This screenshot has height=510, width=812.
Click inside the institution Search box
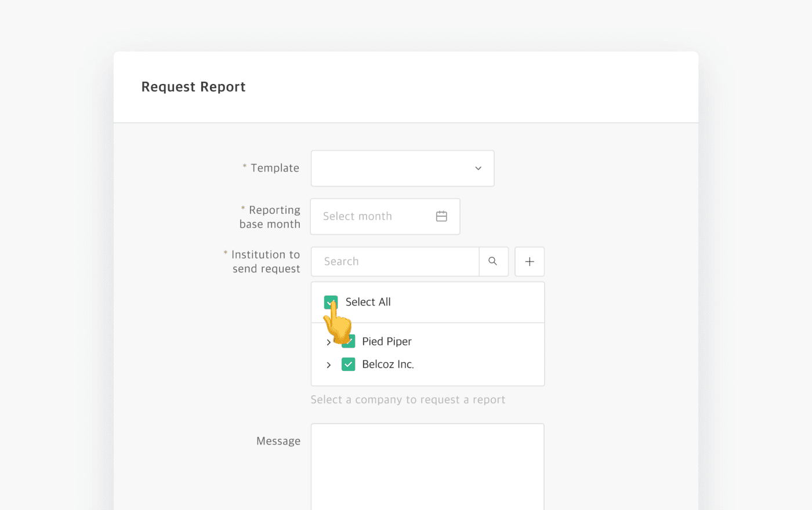(x=394, y=261)
